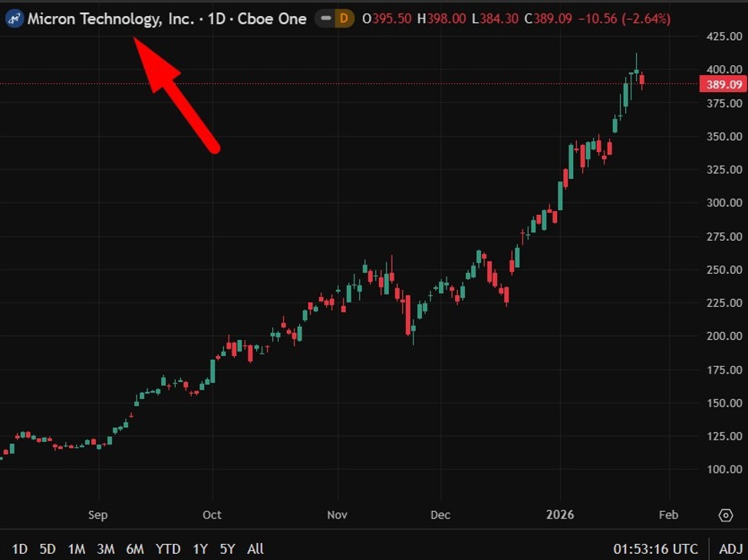Viewport: 748px width, 560px height.
Task: Click the Micron Technology, Inc. symbol title
Action: click(110, 18)
